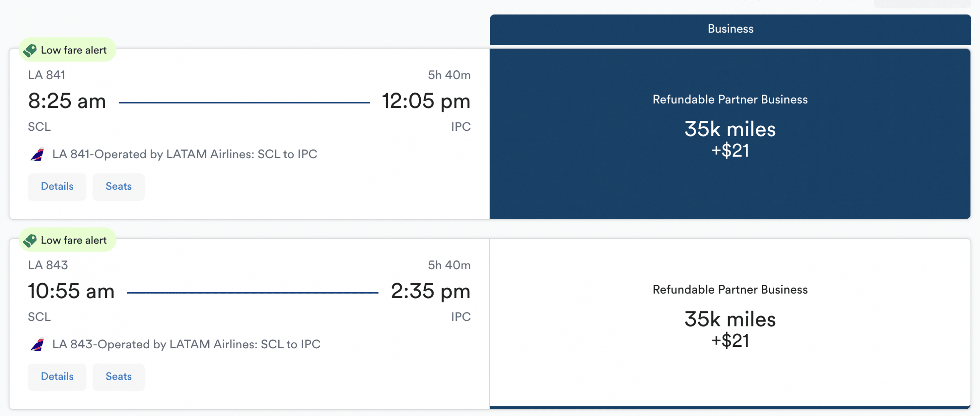Click the 8:25 am departure time
The height and width of the screenshot is (416, 980).
pos(67,101)
